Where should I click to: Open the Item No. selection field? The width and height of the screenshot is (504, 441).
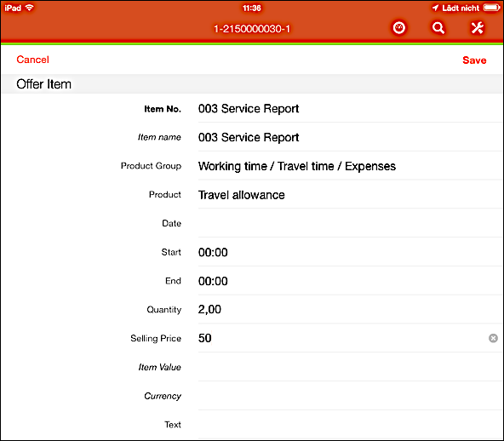[x=350, y=109]
